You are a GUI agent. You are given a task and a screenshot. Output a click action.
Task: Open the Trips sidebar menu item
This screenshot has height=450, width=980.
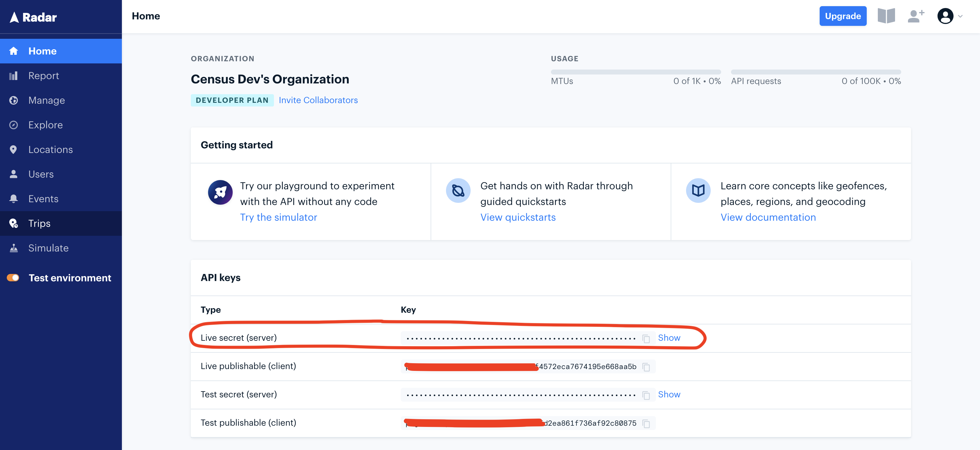pos(39,223)
